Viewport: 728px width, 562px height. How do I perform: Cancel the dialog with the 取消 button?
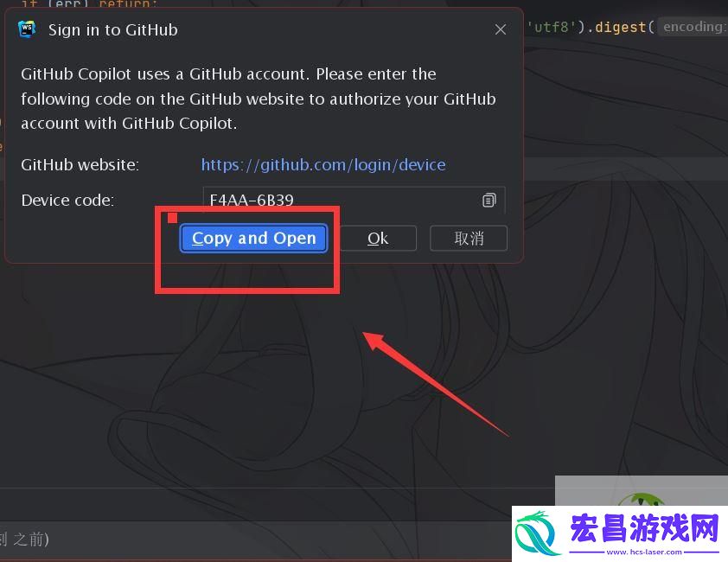(469, 239)
